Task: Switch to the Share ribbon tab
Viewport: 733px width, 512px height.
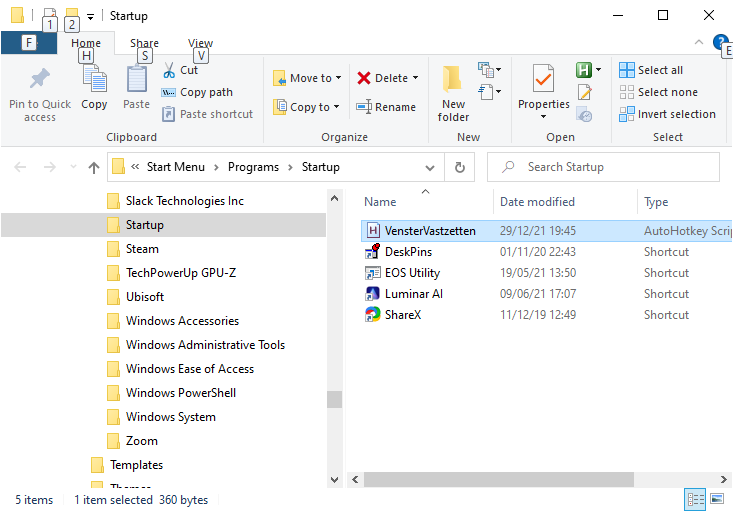Action: 144,43
